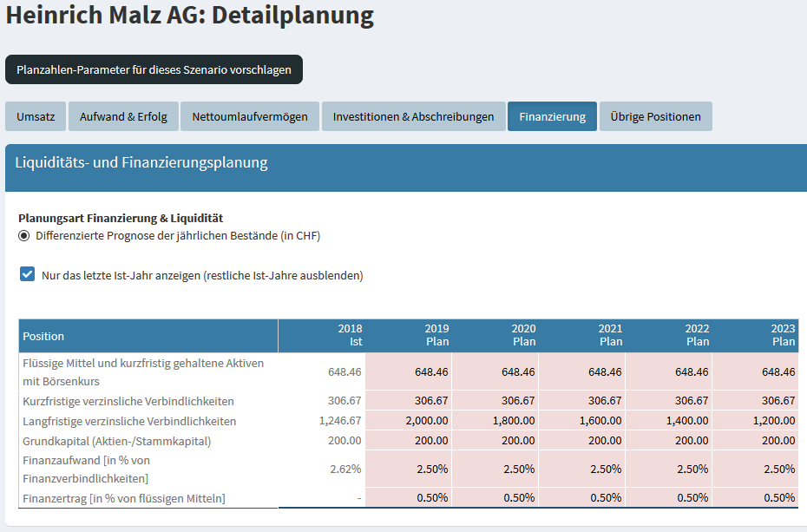Click 2021 Kurzfristige verzinsliche Verbindlichkeiten field
807x532 pixels.
pyautogui.click(x=582, y=400)
